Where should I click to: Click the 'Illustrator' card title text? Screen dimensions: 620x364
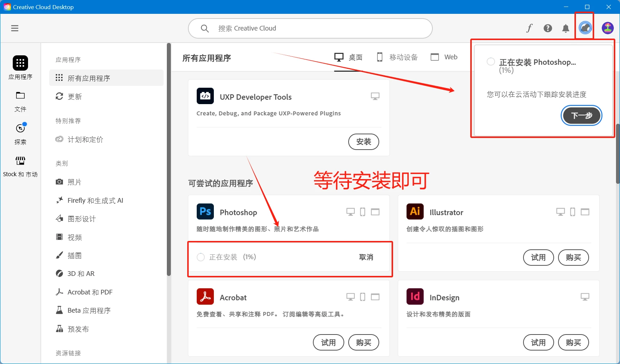tap(446, 212)
